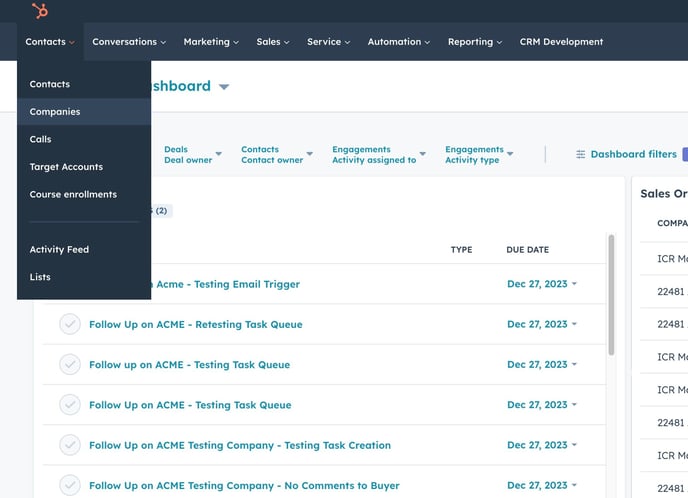
Task: Select Companies from the Contacts menu
Action: click(x=55, y=112)
